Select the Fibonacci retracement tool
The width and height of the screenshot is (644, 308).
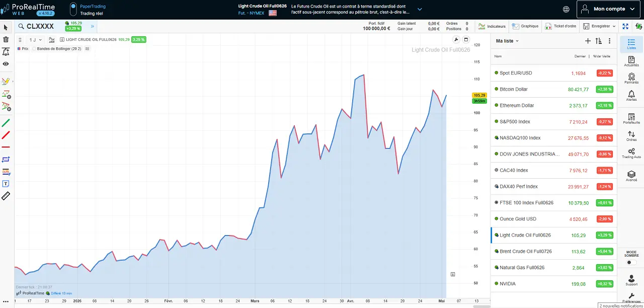tap(6, 172)
